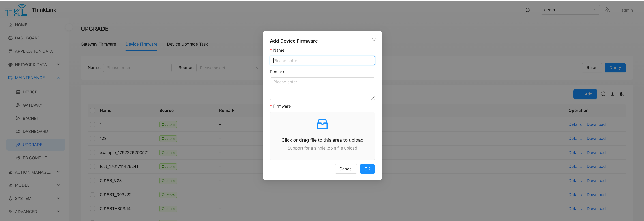Open the EB COMPILE sidebar item
Viewport: 644px width, 221px height.
pyautogui.click(x=35, y=158)
